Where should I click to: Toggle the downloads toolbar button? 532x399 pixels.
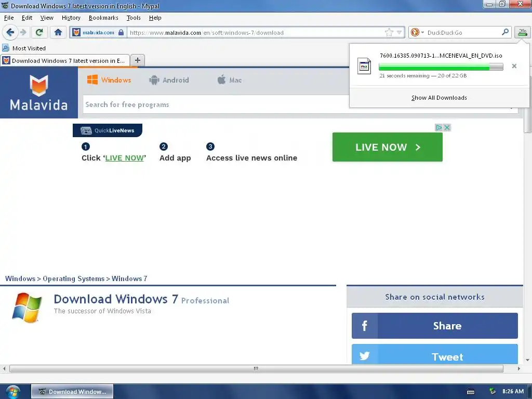[522, 33]
